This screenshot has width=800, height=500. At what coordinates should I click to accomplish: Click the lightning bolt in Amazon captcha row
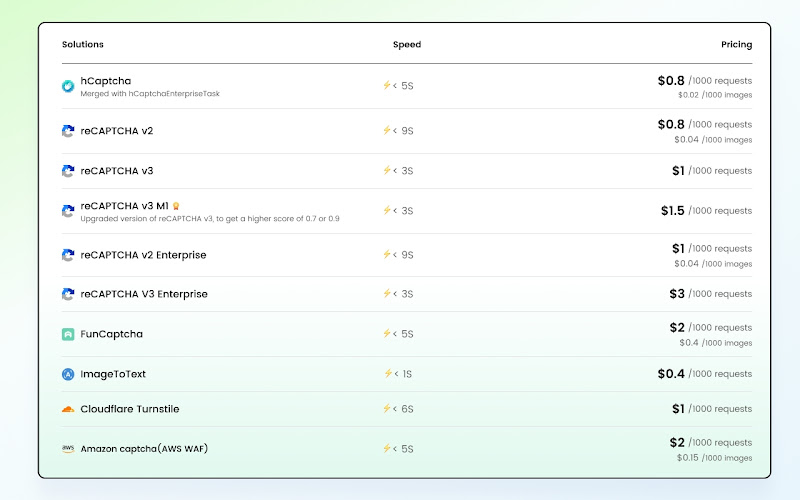[x=387, y=448]
